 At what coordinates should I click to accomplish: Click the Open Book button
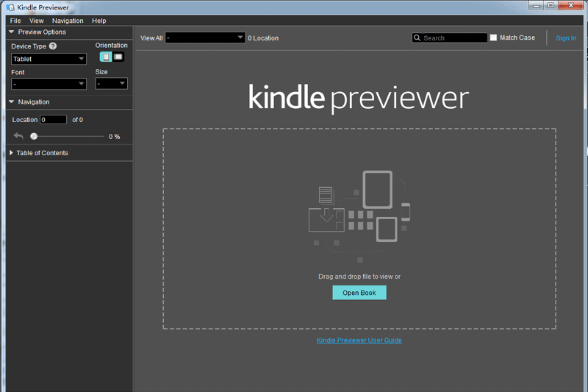[359, 293]
